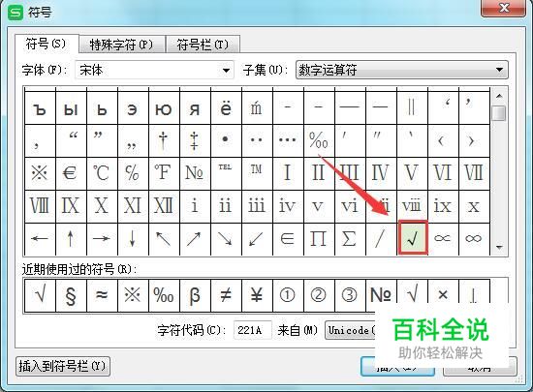Select the Roman numeral Ⅸ uppercase symbol
The height and width of the screenshot is (392, 533).
[x=71, y=206]
